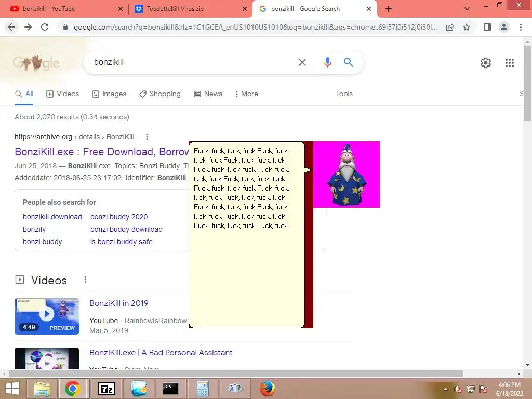Open Google quick settings gear
Image resolution: width=532 pixels, height=399 pixels.
click(486, 63)
